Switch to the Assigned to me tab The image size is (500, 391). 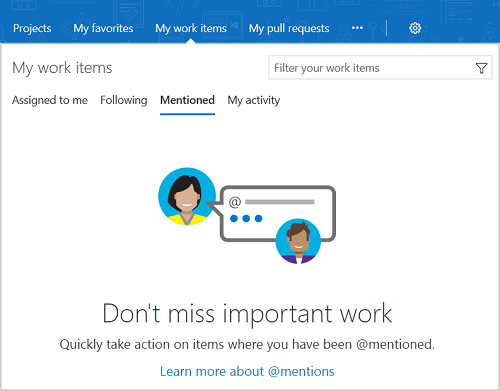50,100
